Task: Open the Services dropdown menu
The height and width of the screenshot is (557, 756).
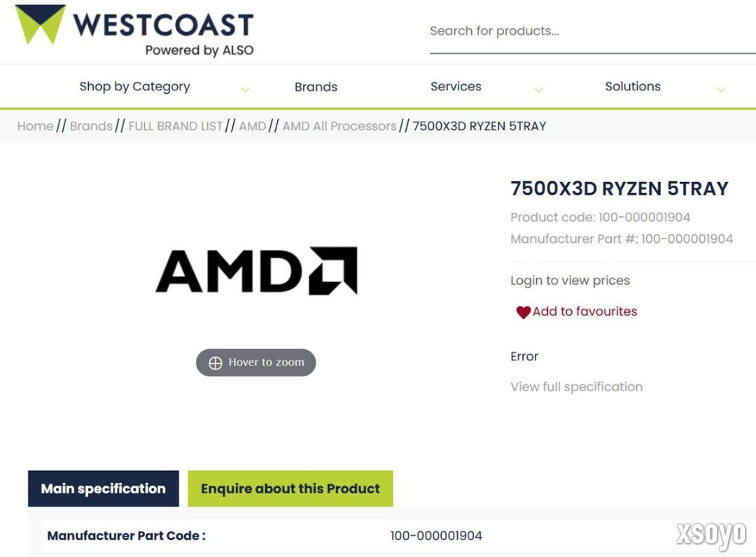Action: pos(456,86)
